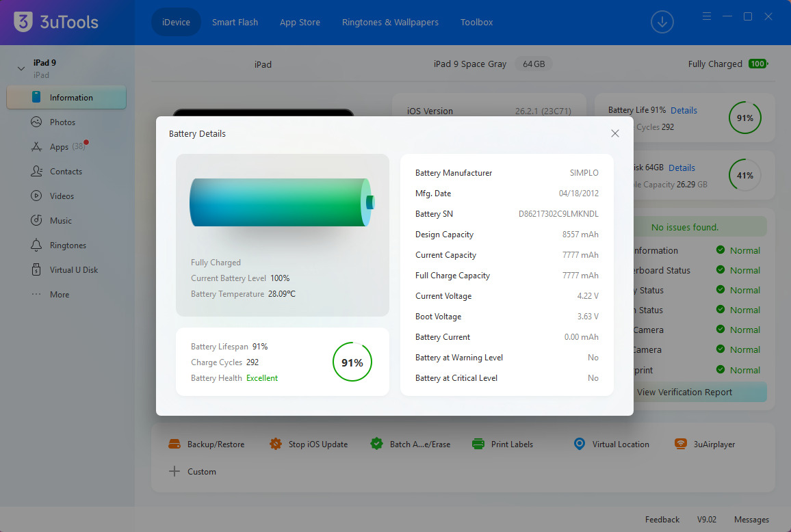Open Messages in the status bar
791x532 pixels.
(x=751, y=520)
